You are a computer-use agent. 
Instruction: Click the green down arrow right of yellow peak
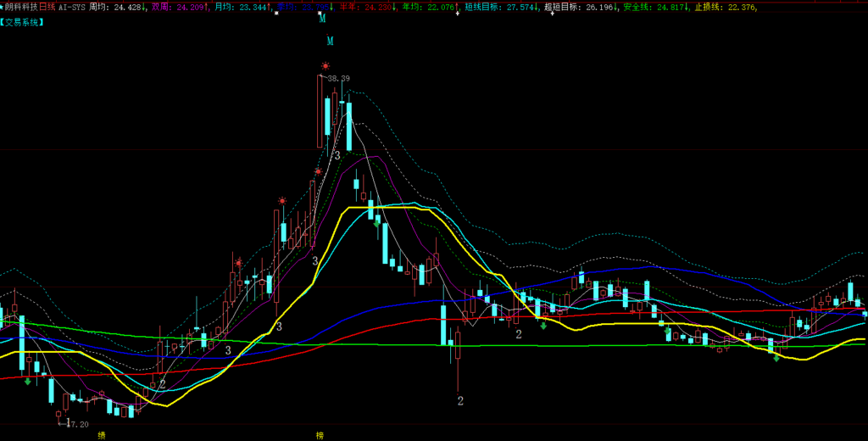[x=376, y=223]
